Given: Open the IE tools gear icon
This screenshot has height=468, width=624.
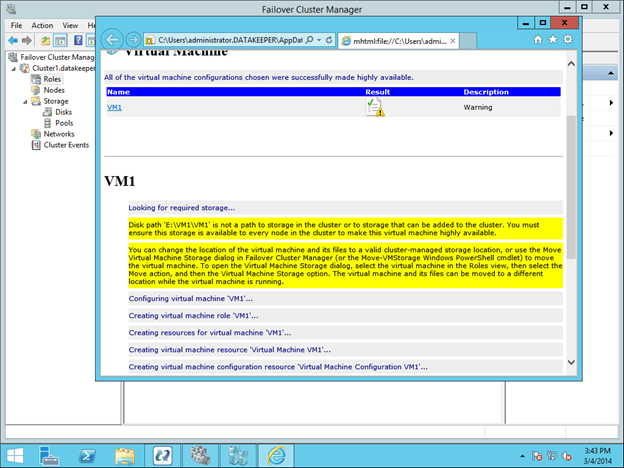Looking at the screenshot, I should (567, 39).
